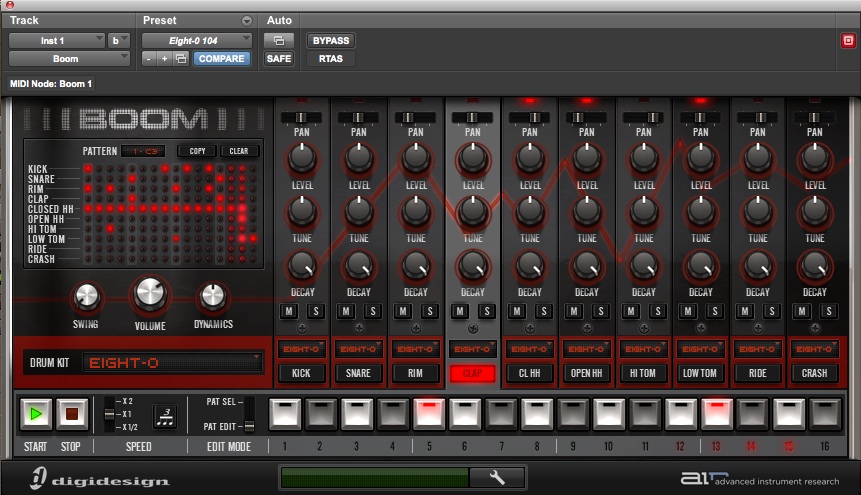Mute the Hi Tom channel
861x495 pixels.
631,312
